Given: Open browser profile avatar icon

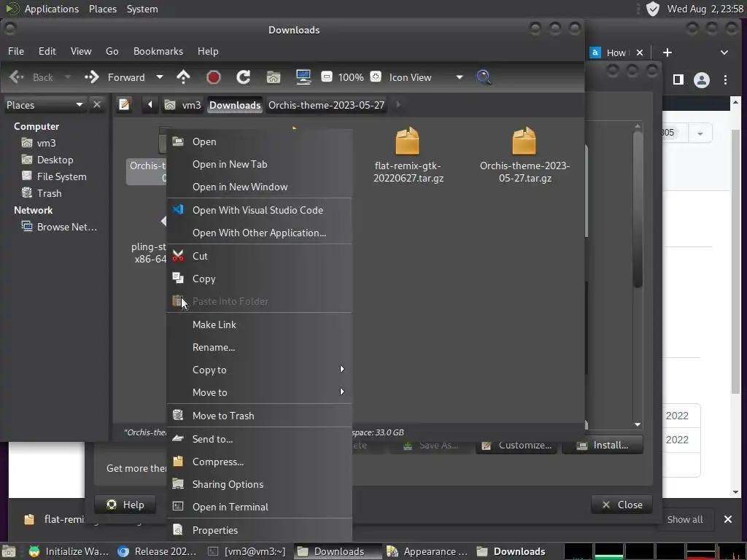Looking at the screenshot, I should (x=702, y=80).
